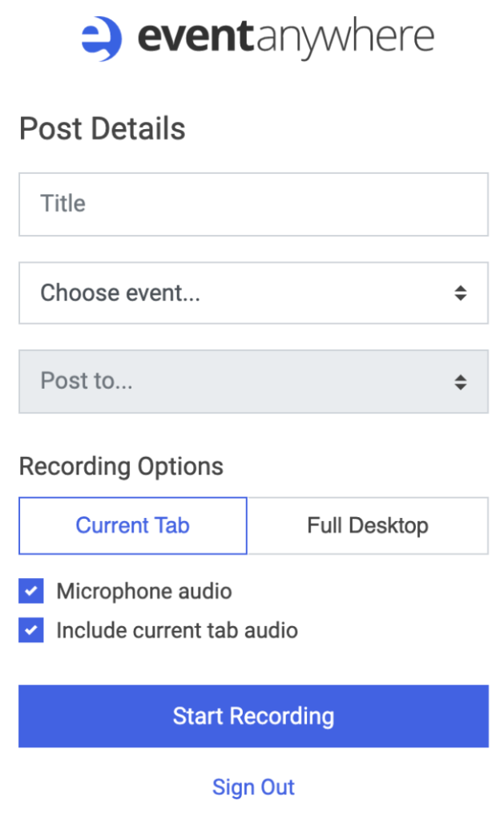Click the eventanywhere wordmark text
Viewport: 504px width, 821px height.
pyautogui.click(x=286, y=38)
